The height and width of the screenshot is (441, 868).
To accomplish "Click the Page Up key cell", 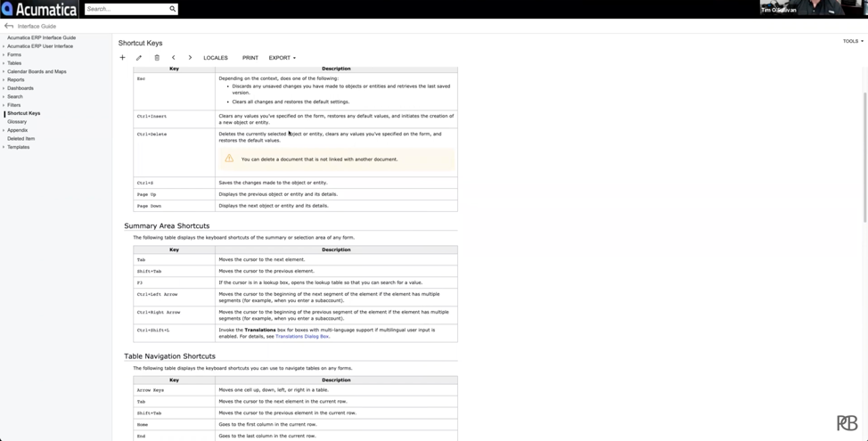I will click(174, 194).
